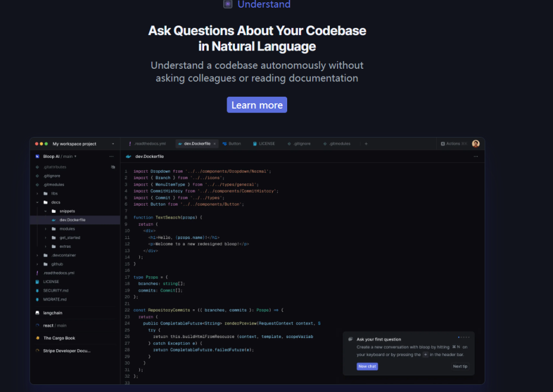Open the Actions command menu

pos(453,144)
